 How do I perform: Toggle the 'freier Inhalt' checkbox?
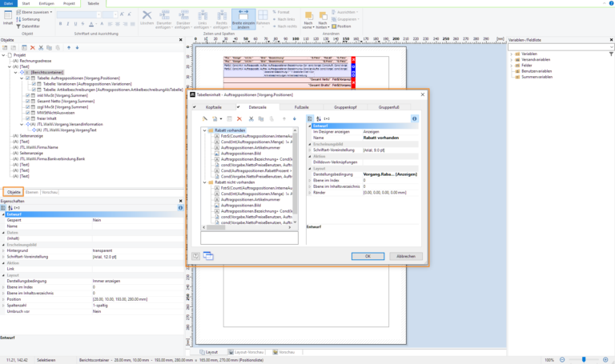click(27, 118)
